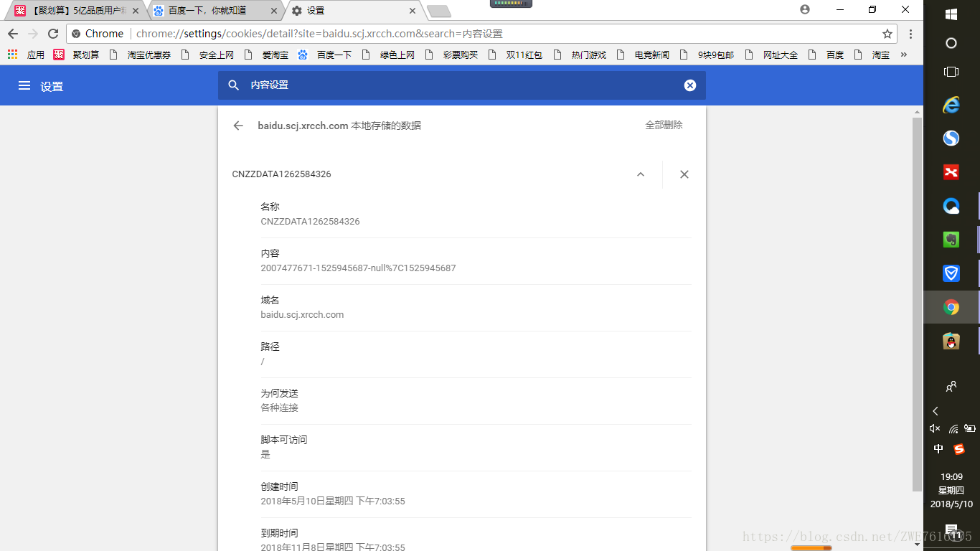Screen dimensions: 980x551
Task: Click the Chrome icon on taskbar
Action: [x=951, y=307]
